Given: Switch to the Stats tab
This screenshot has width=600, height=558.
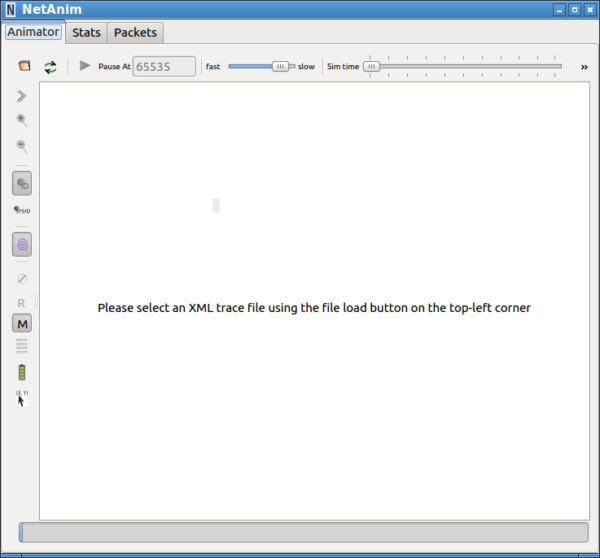Looking at the screenshot, I should (86, 32).
